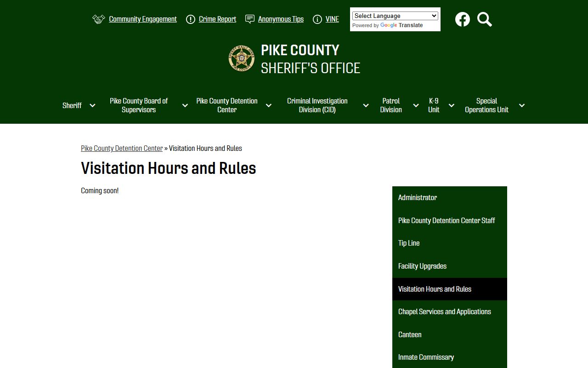
Task: Open the Select Language dropdown
Action: click(x=395, y=16)
